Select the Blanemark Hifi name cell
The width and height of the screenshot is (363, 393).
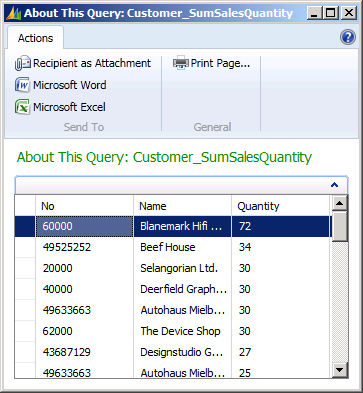(x=182, y=226)
